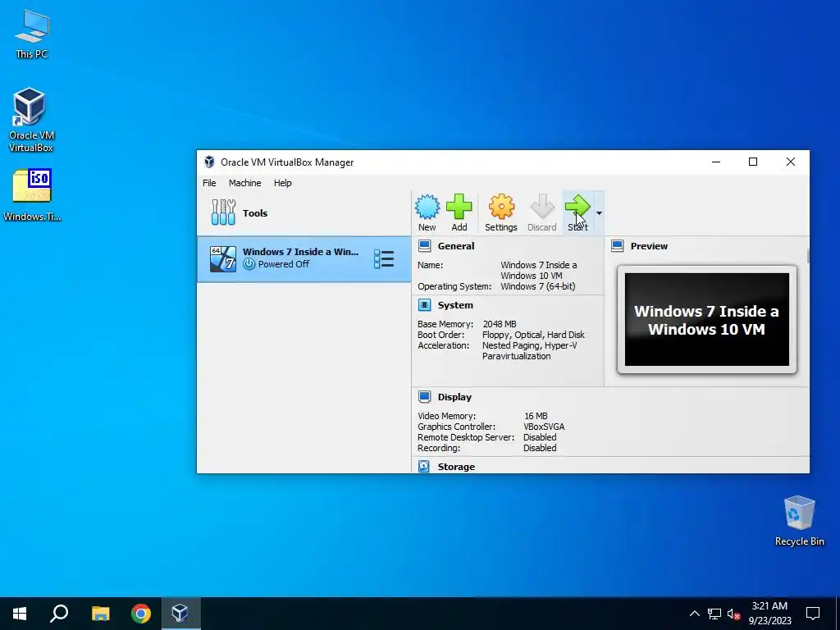The image size is (840, 630).
Task: Maximize the VirtualBox Manager window
Action: (x=753, y=162)
